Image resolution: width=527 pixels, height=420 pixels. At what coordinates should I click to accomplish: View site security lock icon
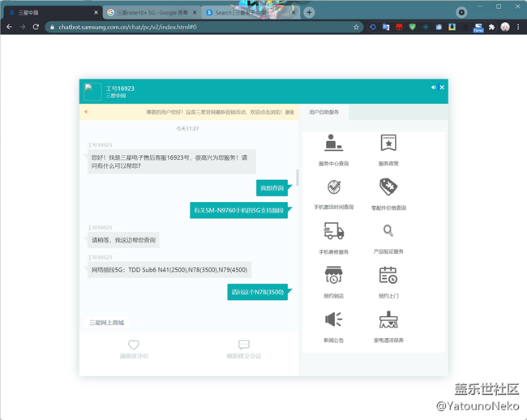coord(52,27)
